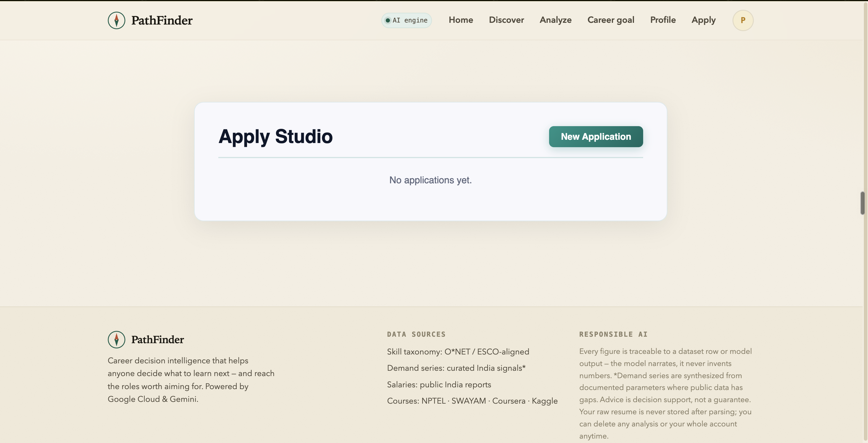Click the PathFinder wordmark in footer
This screenshot has height=443, width=868.
coord(157,339)
